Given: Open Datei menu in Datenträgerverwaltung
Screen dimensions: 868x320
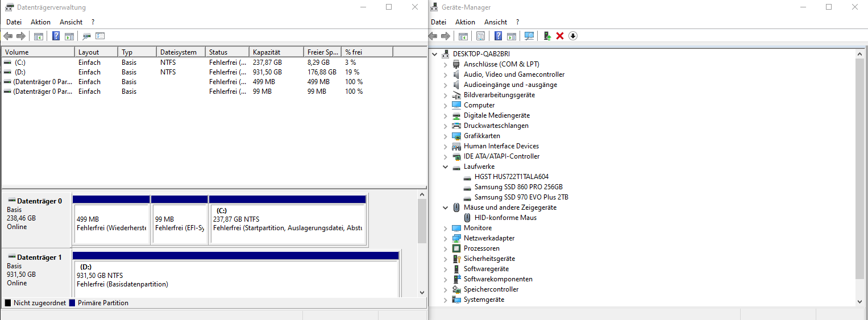Looking at the screenshot, I should pyautogui.click(x=14, y=22).
